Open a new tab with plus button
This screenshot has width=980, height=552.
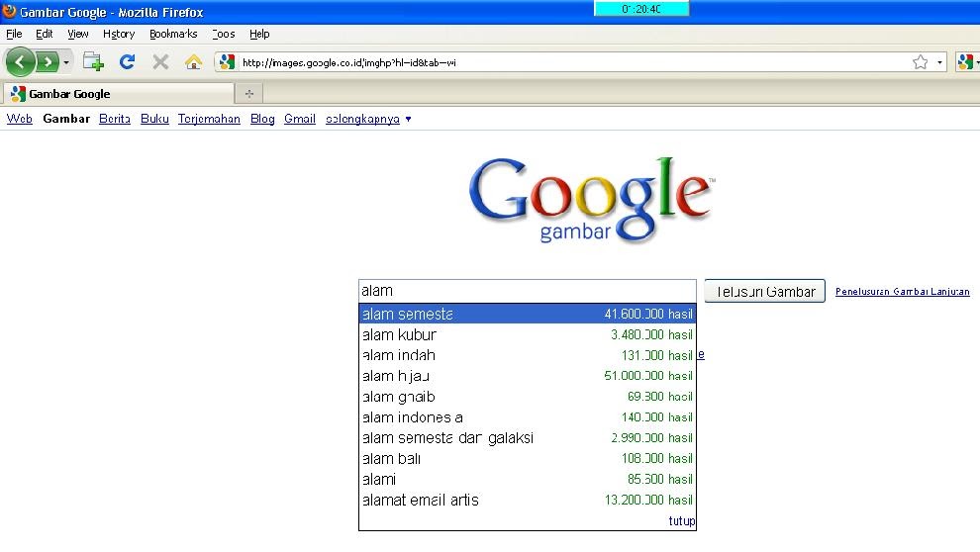pos(248,94)
